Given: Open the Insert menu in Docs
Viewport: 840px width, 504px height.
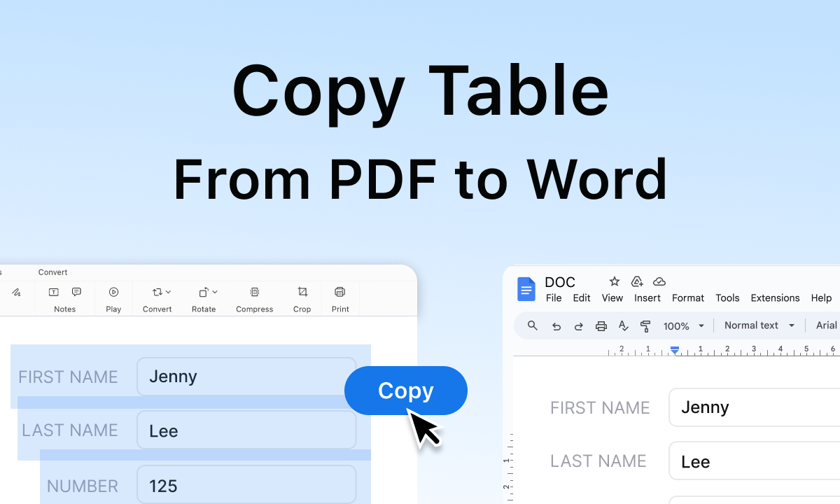Looking at the screenshot, I should 647,298.
